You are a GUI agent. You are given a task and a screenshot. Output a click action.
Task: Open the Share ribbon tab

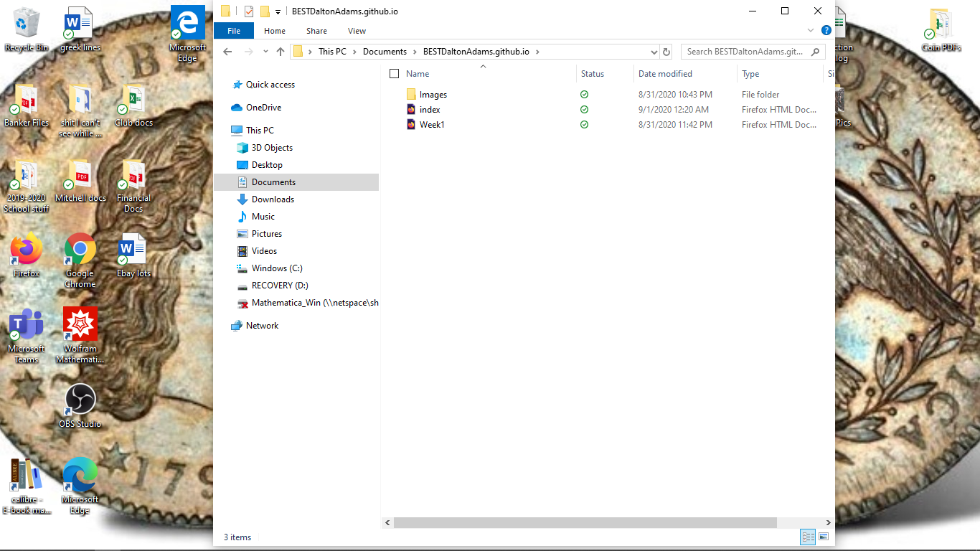pyautogui.click(x=316, y=31)
